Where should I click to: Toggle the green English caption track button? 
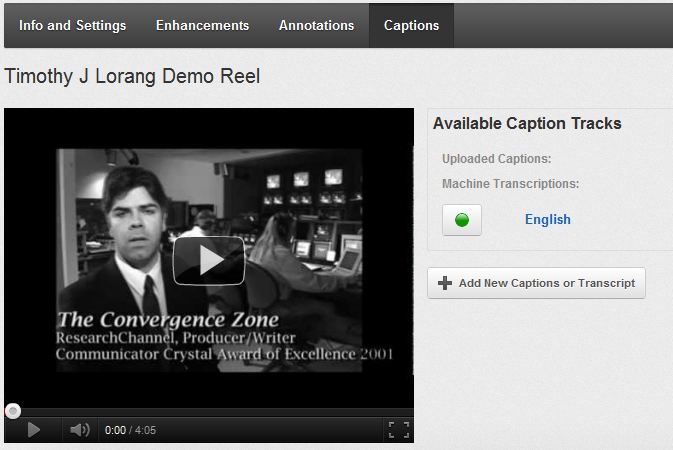tap(462, 220)
